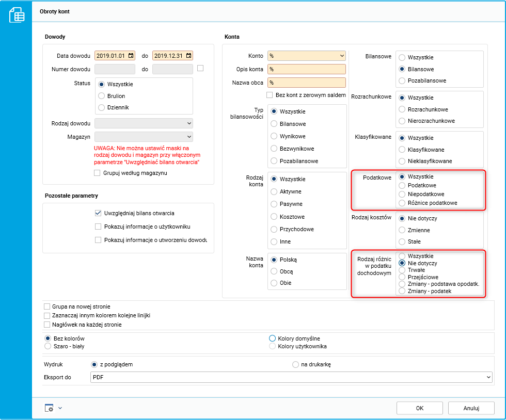This screenshot has width=506, height=420.
Task: Select Brulion status
Action: (102, 96)
